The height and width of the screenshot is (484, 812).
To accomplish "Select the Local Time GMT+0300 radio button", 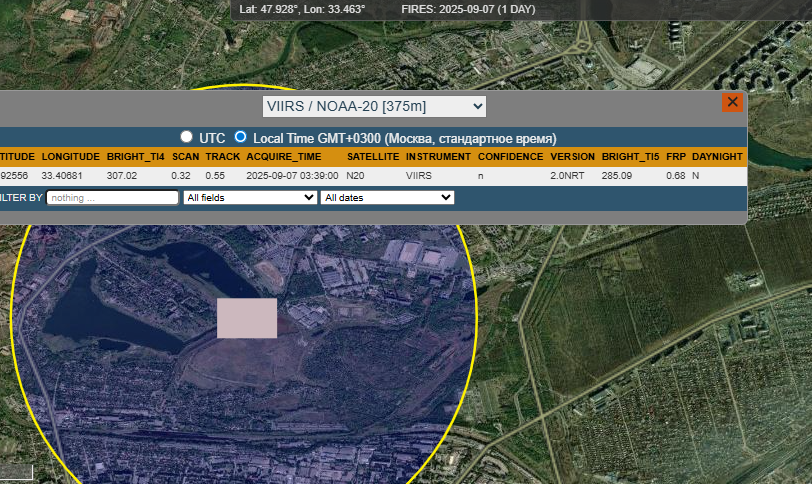I will tap(240, 137).
